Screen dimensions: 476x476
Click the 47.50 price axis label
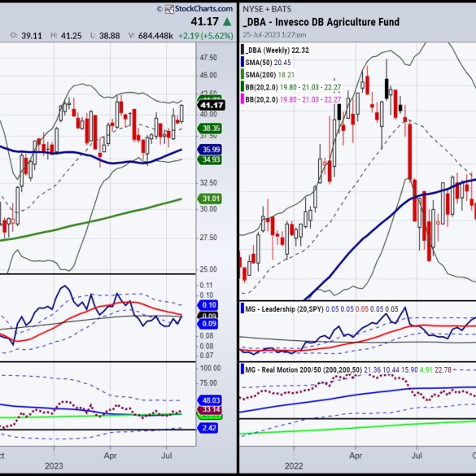(208, 58)
